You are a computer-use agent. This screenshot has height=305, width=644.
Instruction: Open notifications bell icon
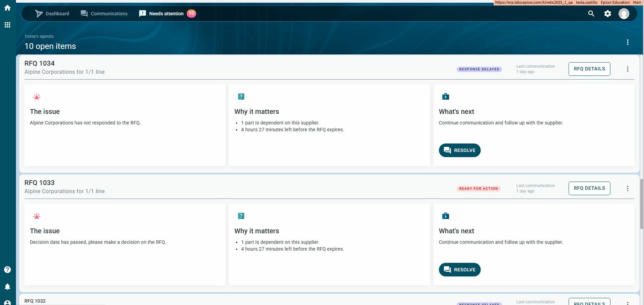click(x=7, y=287)
